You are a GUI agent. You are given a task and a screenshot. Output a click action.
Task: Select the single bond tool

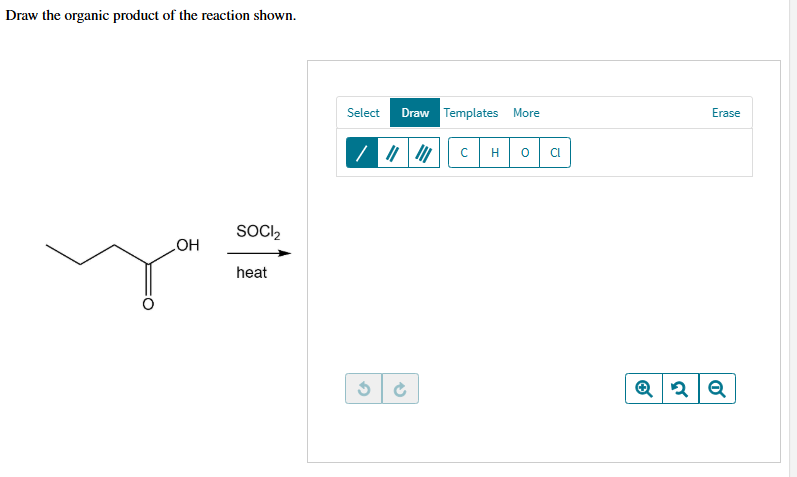pos(362,153)
